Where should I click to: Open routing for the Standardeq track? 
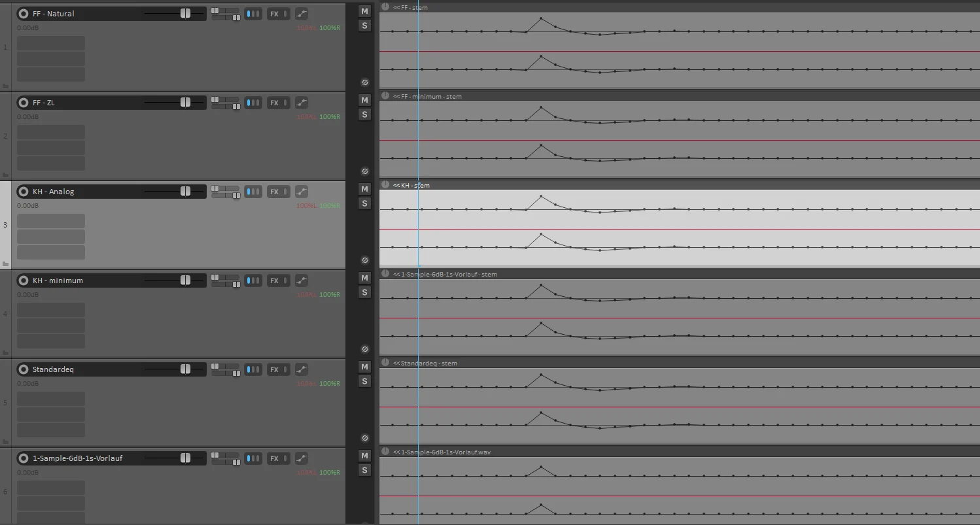(x=253, y=369)
